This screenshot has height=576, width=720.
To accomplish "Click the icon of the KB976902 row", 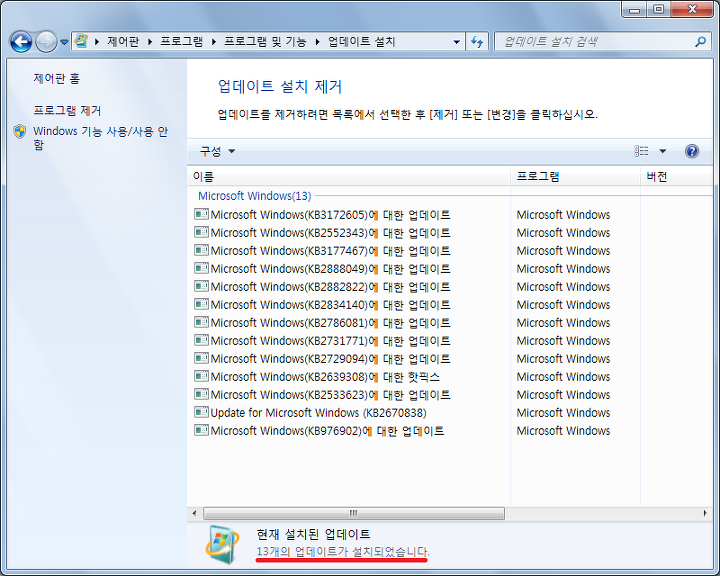I will [x=201, y=430].
